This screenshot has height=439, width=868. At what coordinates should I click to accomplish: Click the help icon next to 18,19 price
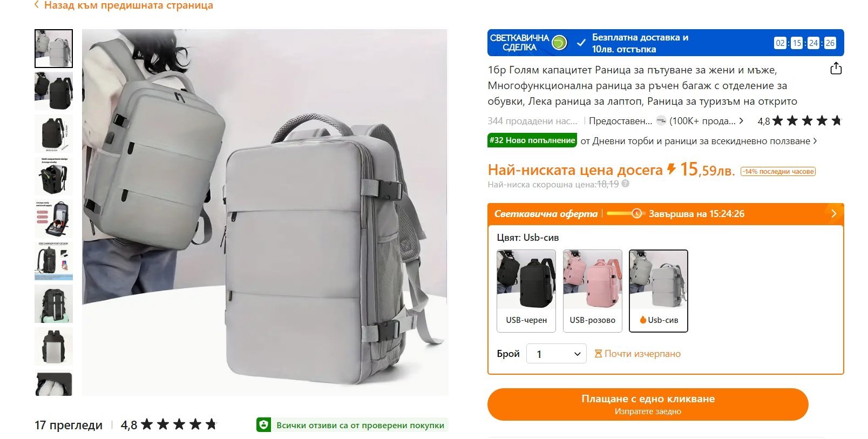625,184
